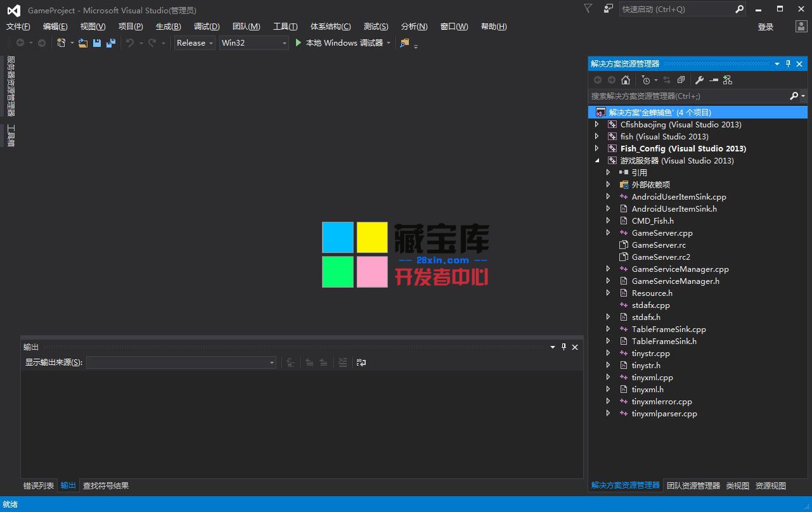
Task: Click the notifications flag icon in title bar
Action: [x=588, y=9]
